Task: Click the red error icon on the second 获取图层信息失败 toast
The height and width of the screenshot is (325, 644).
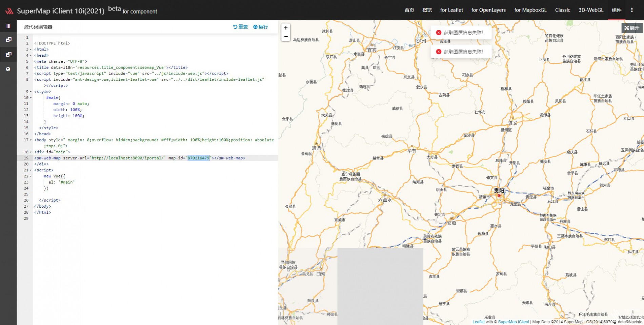Action: [439, 52]
